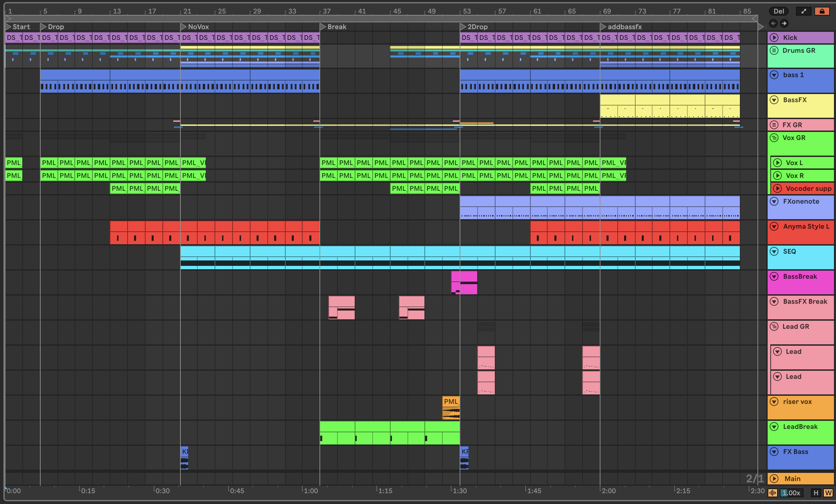Jump to the previous locator with the left arrow

coord(773,23)
